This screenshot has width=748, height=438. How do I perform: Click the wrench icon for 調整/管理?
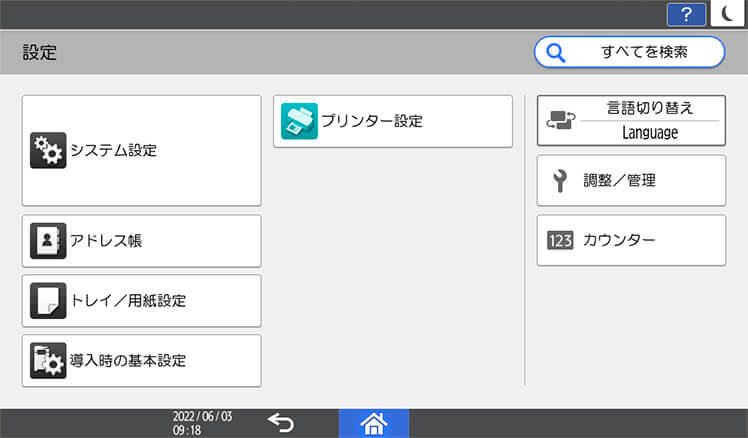coord(560,181)
